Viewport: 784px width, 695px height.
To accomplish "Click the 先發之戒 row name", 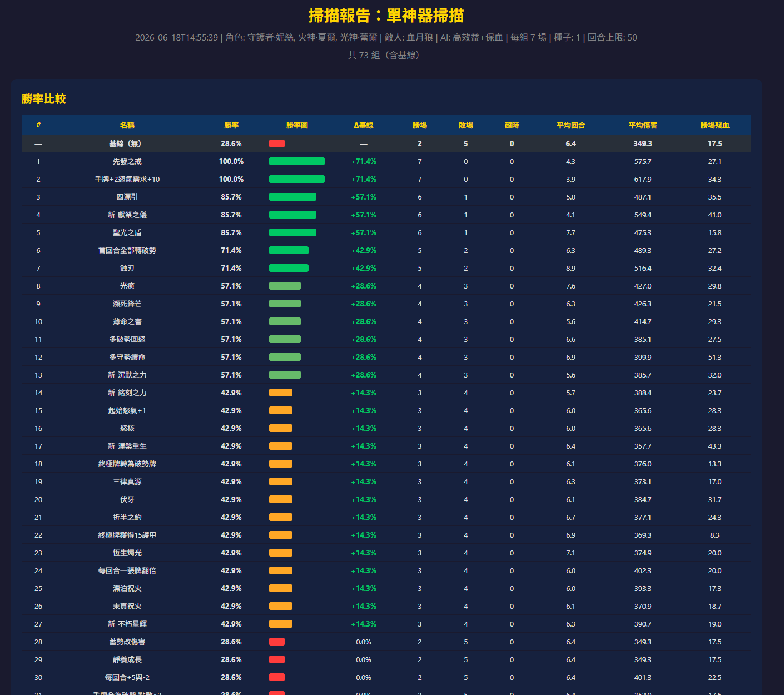I will (127, 161).
